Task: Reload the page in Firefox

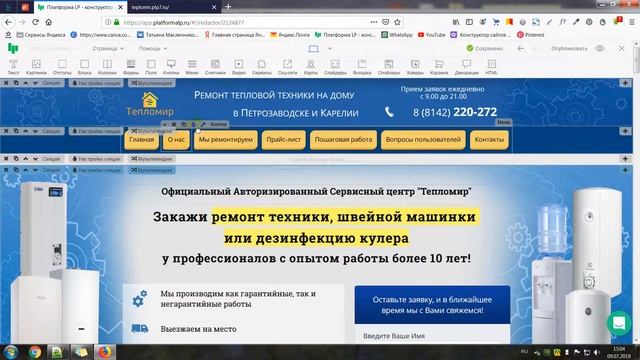Action: [x=36, y=22]
